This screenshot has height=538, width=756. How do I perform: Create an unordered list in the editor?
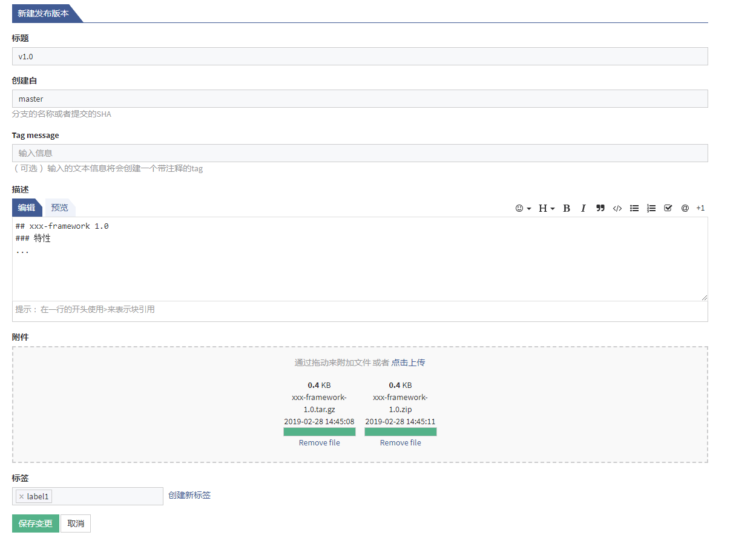pos(634,208)
